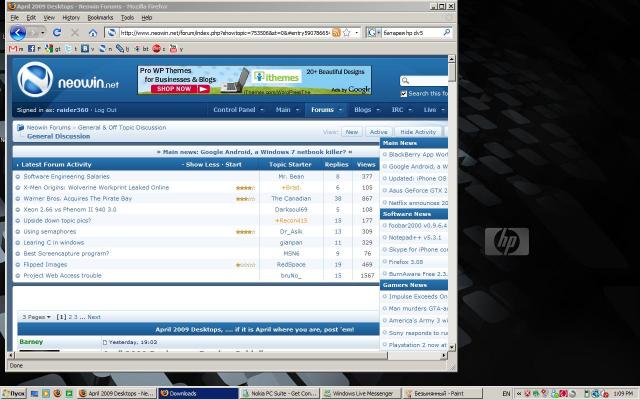
Task: Open the File menu
Action: 14,18
